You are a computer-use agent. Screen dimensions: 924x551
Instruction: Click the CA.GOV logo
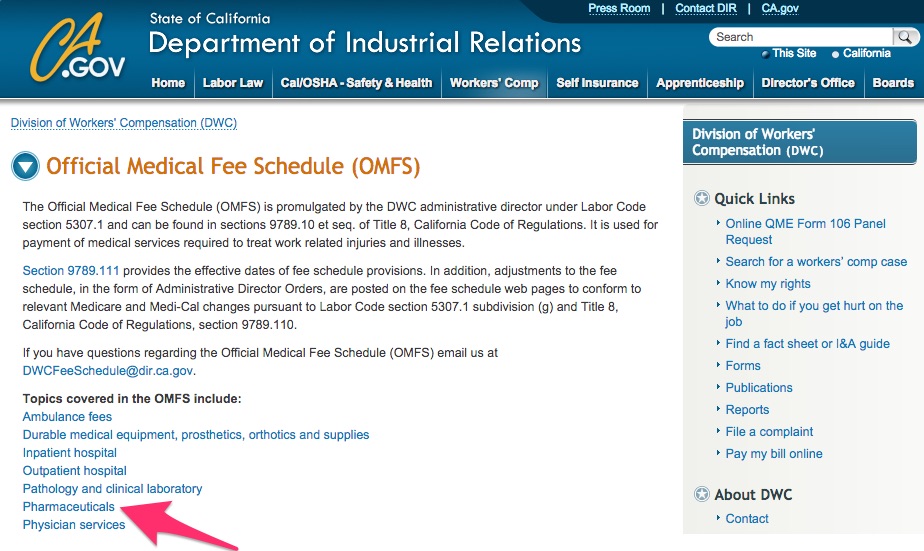(x=77, y=48)
